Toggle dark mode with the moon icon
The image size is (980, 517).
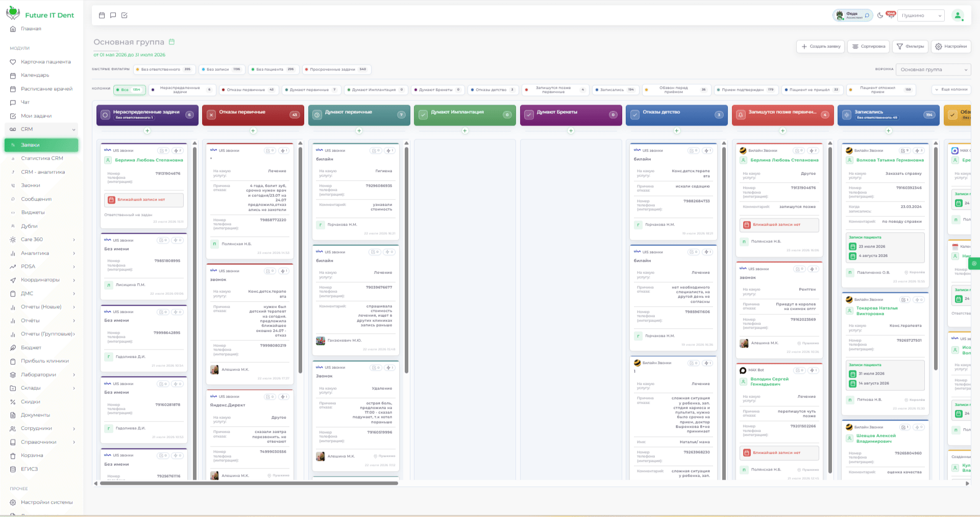point(880,15)
